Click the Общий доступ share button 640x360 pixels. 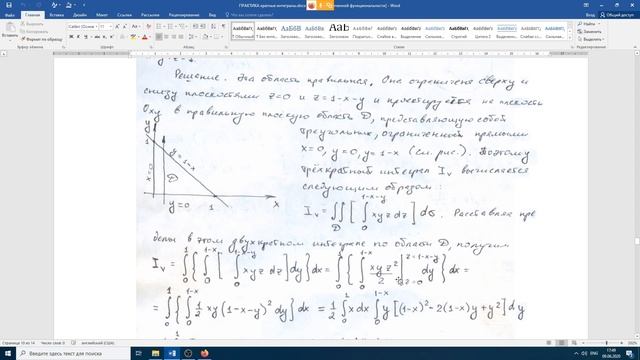click(x=617, y=15)
